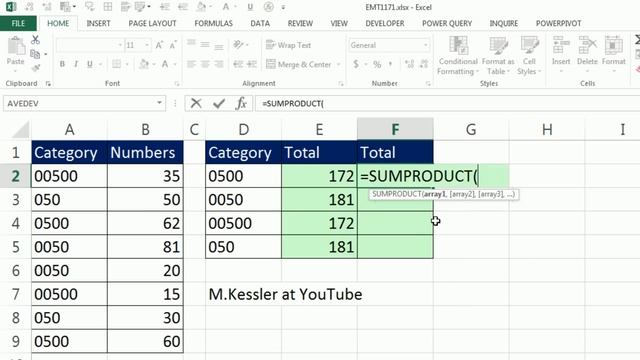The image size is (640, 360).
Task: Apply Percent Style number format
Action: [377, 64]
